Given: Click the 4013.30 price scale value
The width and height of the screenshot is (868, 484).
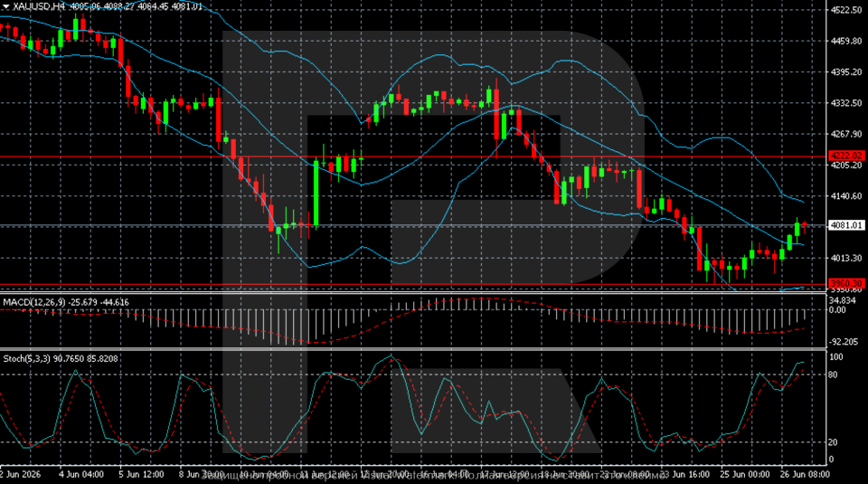Looking at the screenshot, I should [x=846, y=258].
